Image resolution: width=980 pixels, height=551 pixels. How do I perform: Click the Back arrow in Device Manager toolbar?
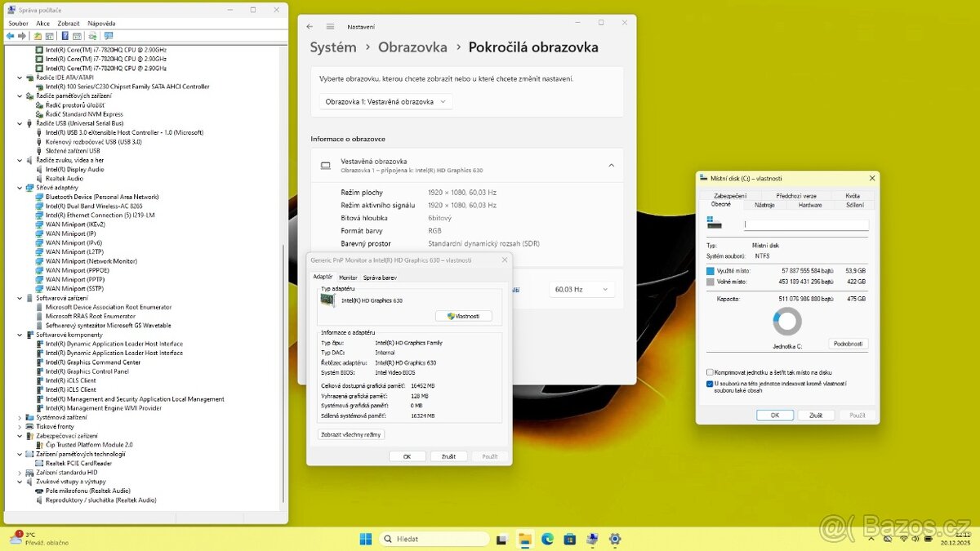click(x=9, y=36)
